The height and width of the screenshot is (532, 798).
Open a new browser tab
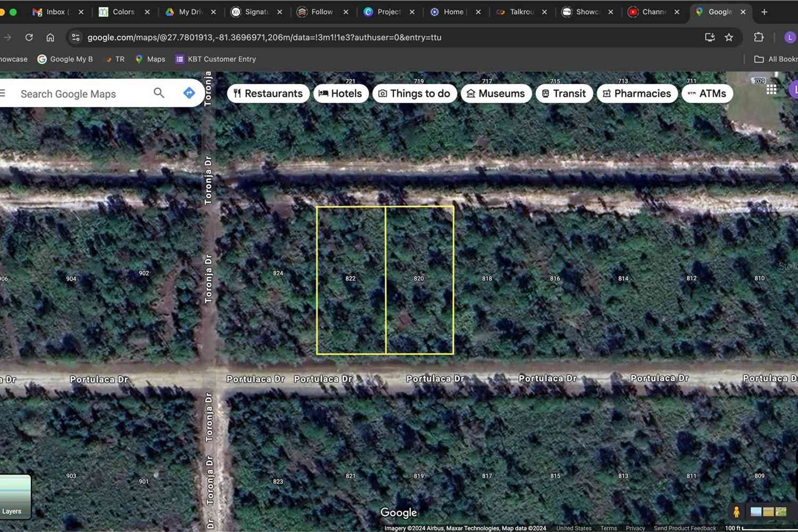(x=764, y=12)
